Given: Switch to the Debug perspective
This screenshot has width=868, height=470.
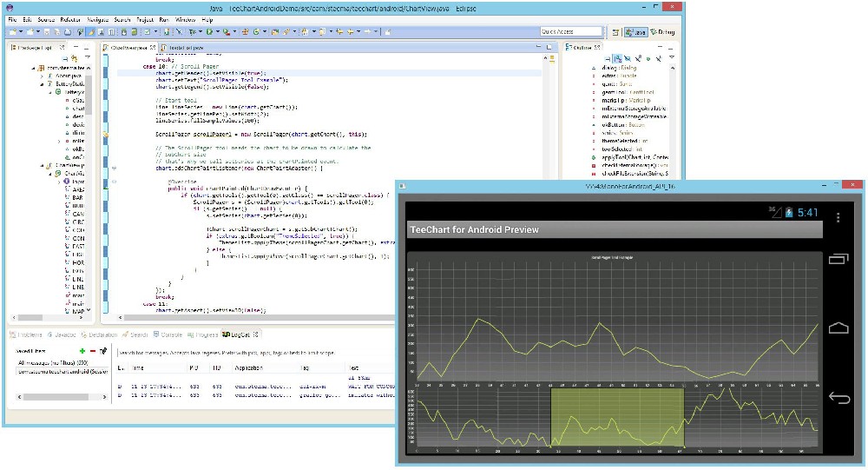Looking at the screenshot, I should pyautogui.click(x=661, y=32).
